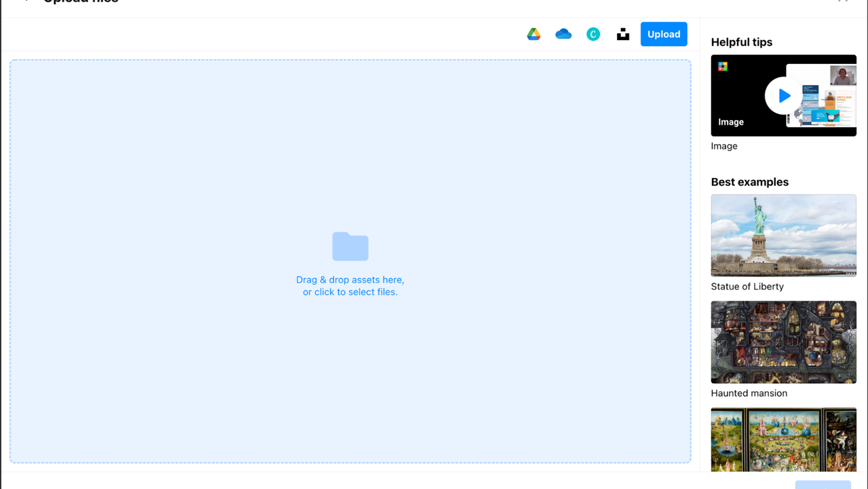Import files from OneDrive cloud
The height and width of the screenshot is (489, 868).
(563, 34)
